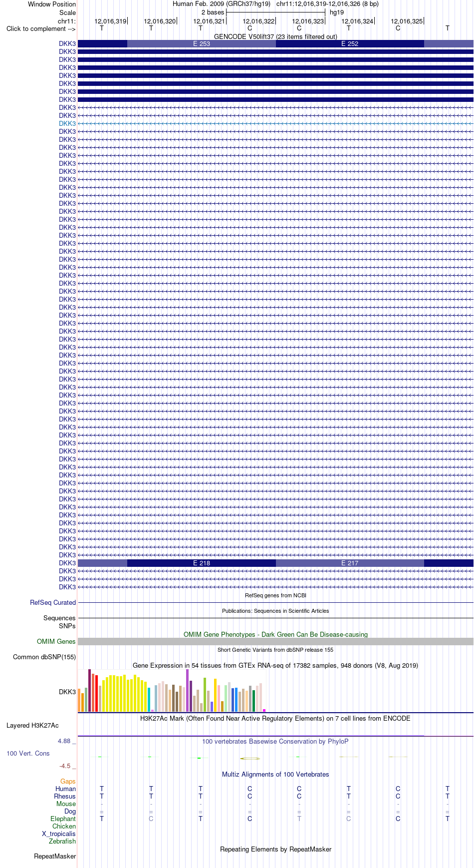Click the Rhesus alignment row label
The width and height of the screenshot is (474, 868).
click(x=65, y=796)
